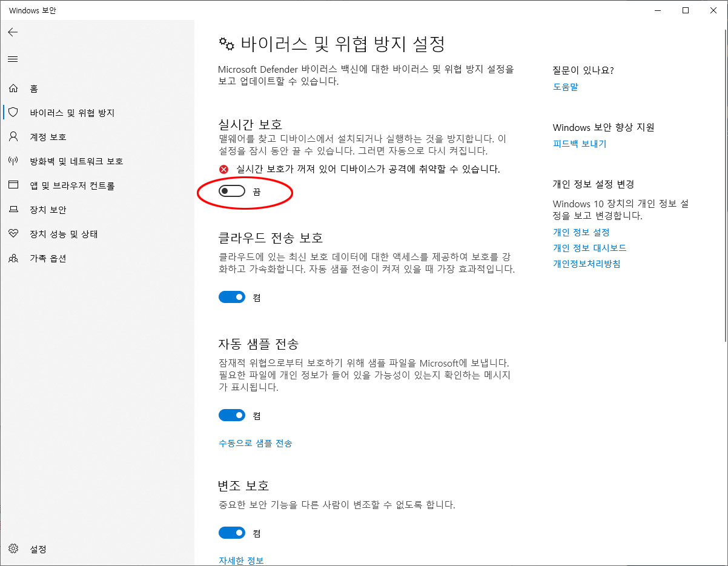Screen dimensions: 728x566
Task: Maximize the Windows 보안 window
Action: (686, 10)
